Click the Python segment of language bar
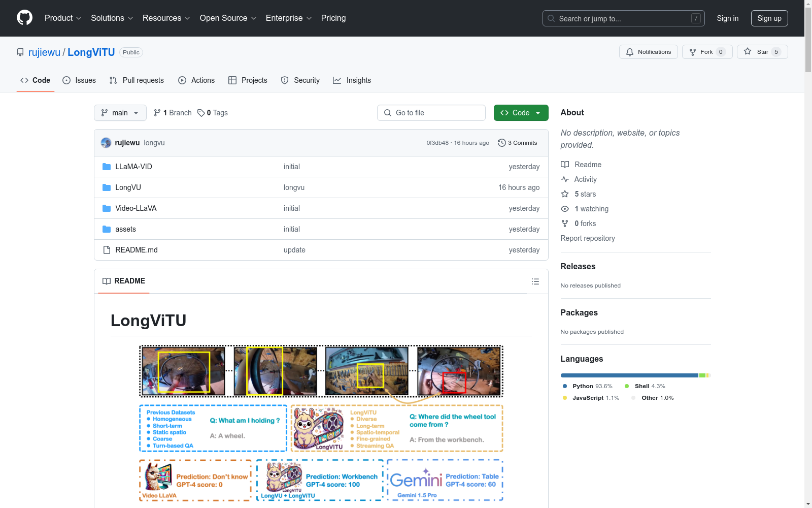The width and height of the screenshot is (812, 508). coord(629,375)
